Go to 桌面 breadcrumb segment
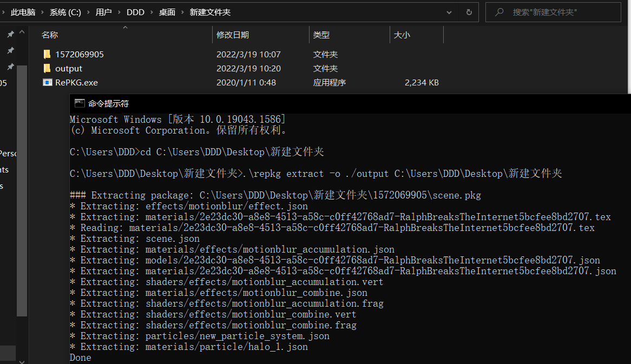Screen dimensions: 631x364 (x=167, y=12)
